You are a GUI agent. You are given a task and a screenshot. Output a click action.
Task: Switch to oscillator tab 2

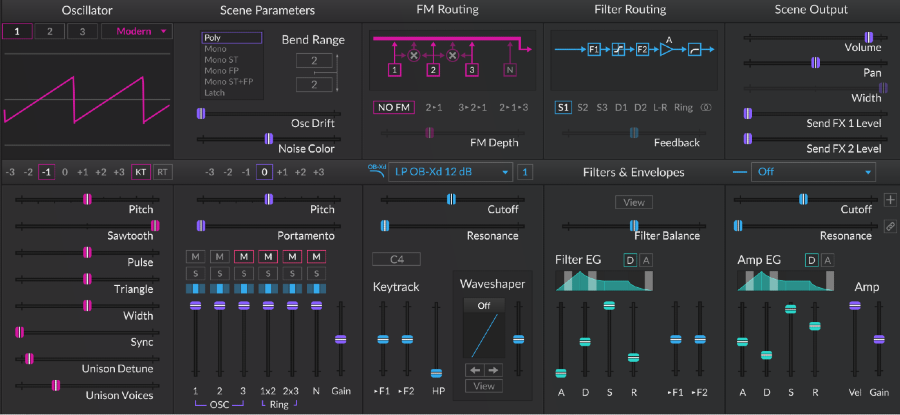coord(49,32)
